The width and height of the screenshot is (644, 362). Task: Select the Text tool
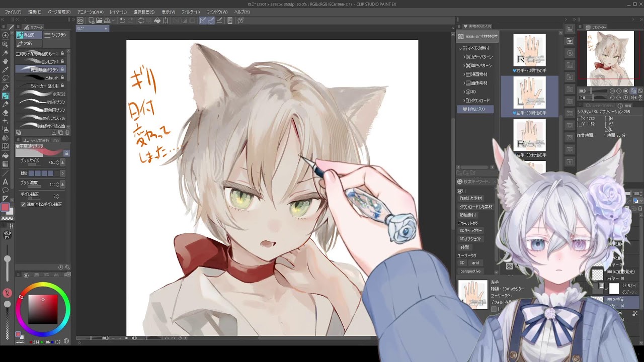point(6,182)
